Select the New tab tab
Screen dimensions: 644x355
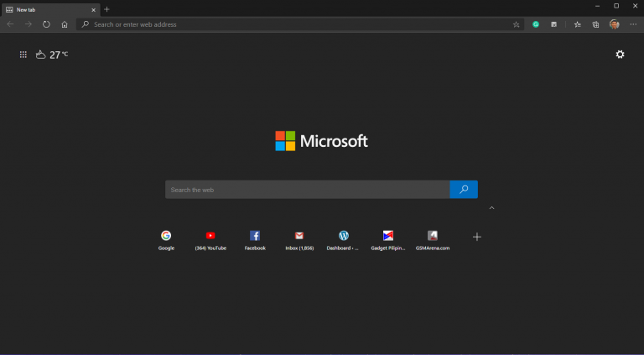coord(50,10)
